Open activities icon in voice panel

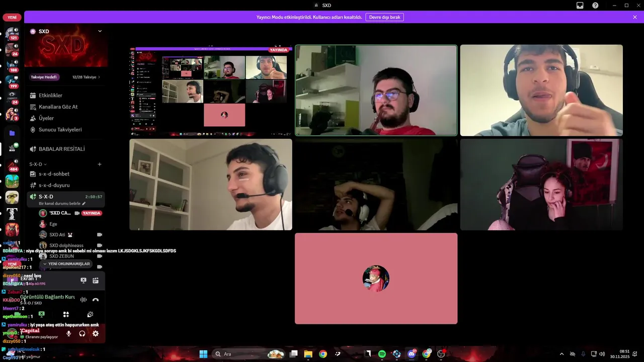click(x=66, y=314)
